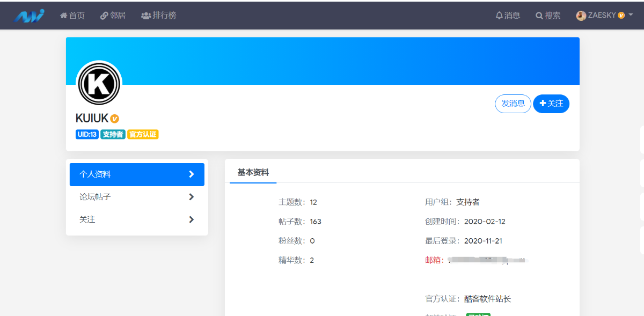This screenshot has height=316, width=644.
Task: Click the home icon before 首页
Action: tap(63, 16)
